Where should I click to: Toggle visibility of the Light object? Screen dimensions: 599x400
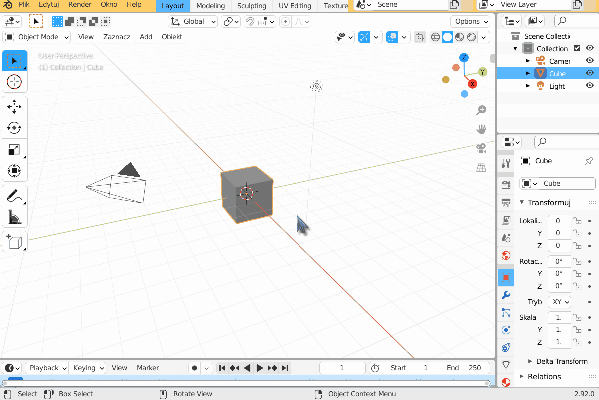click(x=590, y=86)
